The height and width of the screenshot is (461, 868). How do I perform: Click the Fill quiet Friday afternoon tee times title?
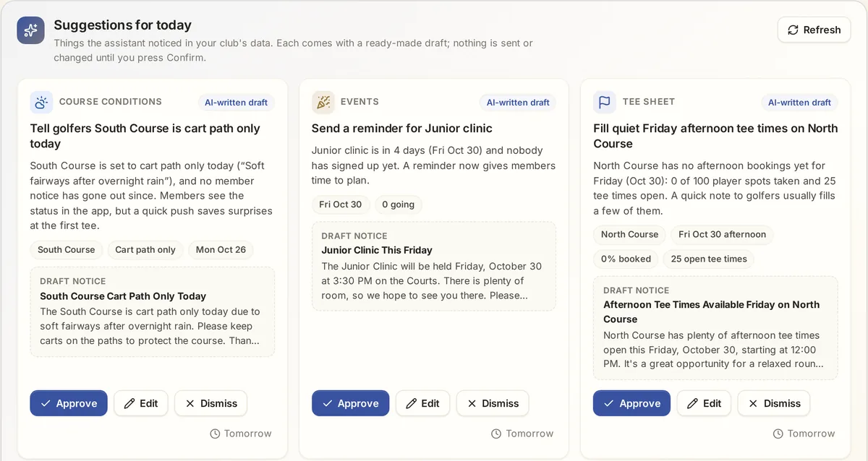tap(715, 136)
